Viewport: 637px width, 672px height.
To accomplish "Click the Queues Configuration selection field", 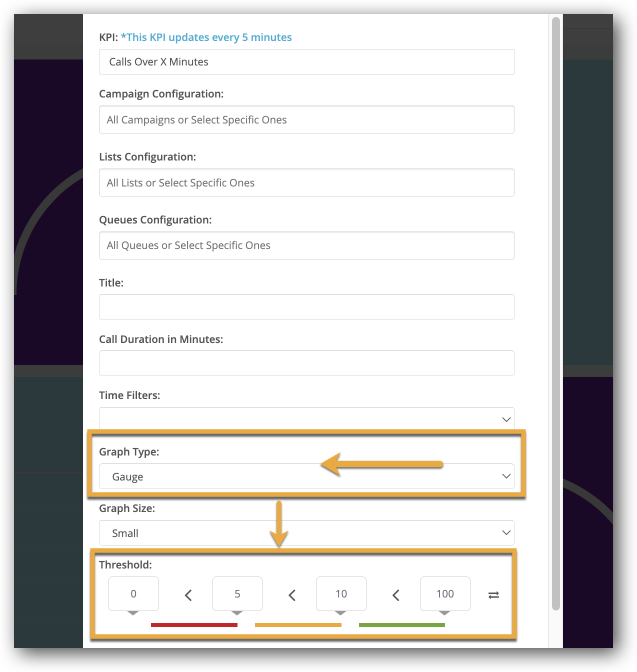I will tap(306, 245).
